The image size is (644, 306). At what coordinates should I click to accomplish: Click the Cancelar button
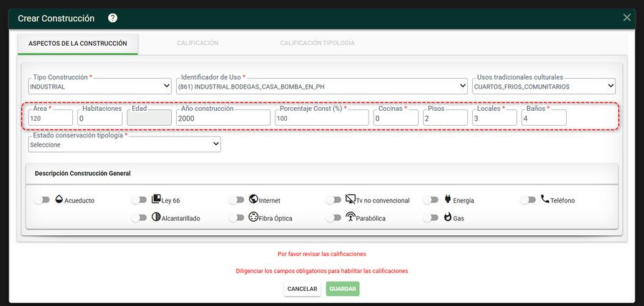coord(302,289)
